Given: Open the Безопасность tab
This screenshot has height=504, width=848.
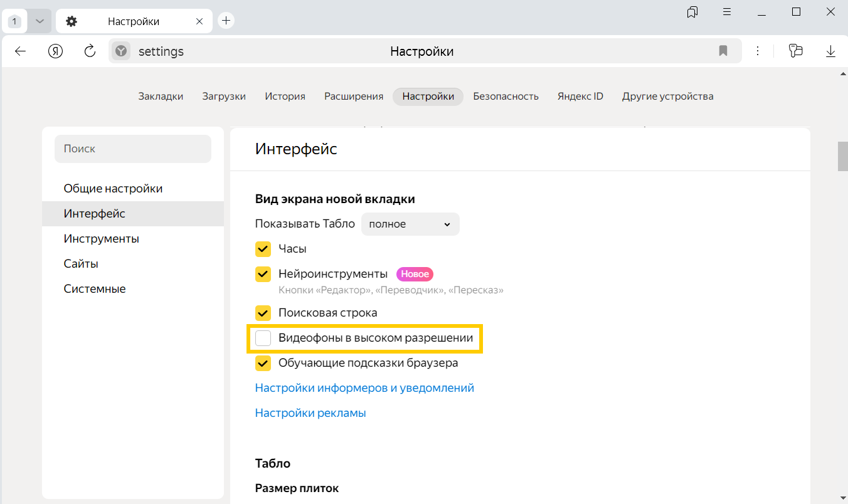Looking at the screenshot, I should (506, 97).
